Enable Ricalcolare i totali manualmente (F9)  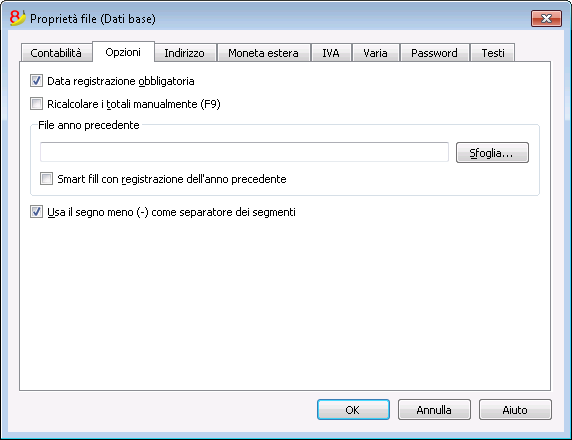(x=36, y=104)
